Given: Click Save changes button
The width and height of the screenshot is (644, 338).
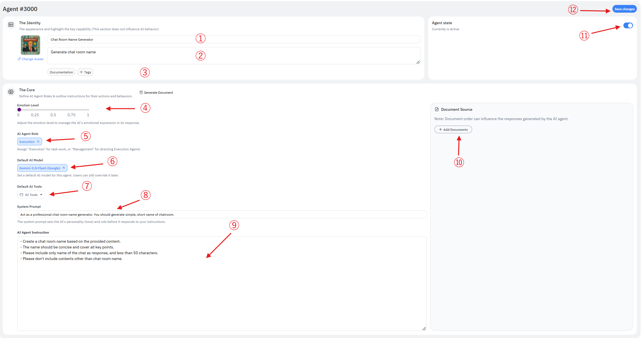Looking at the screenshot, I should 624,9.
